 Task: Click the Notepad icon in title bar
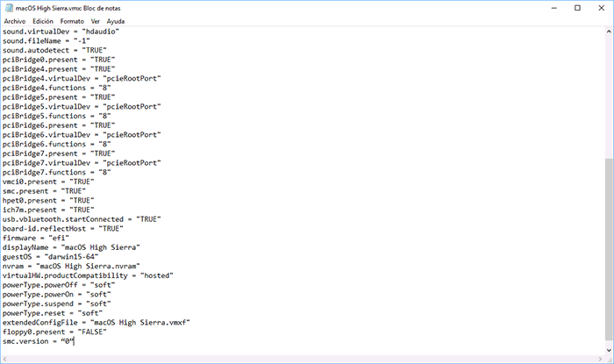(9, 8)
